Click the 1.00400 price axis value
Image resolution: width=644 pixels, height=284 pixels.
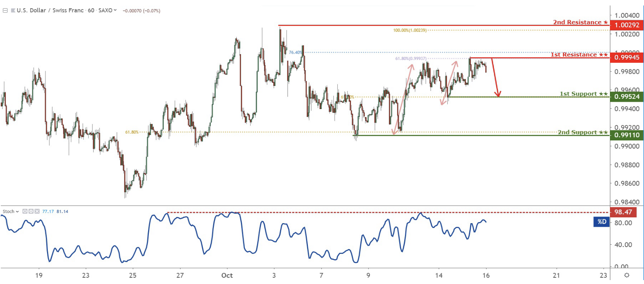(x=627, y=15)
